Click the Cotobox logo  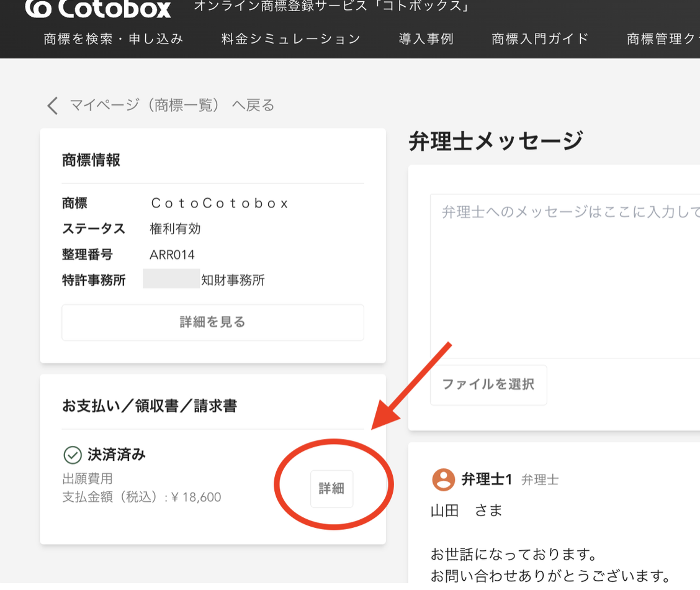[x=98, y=9]
